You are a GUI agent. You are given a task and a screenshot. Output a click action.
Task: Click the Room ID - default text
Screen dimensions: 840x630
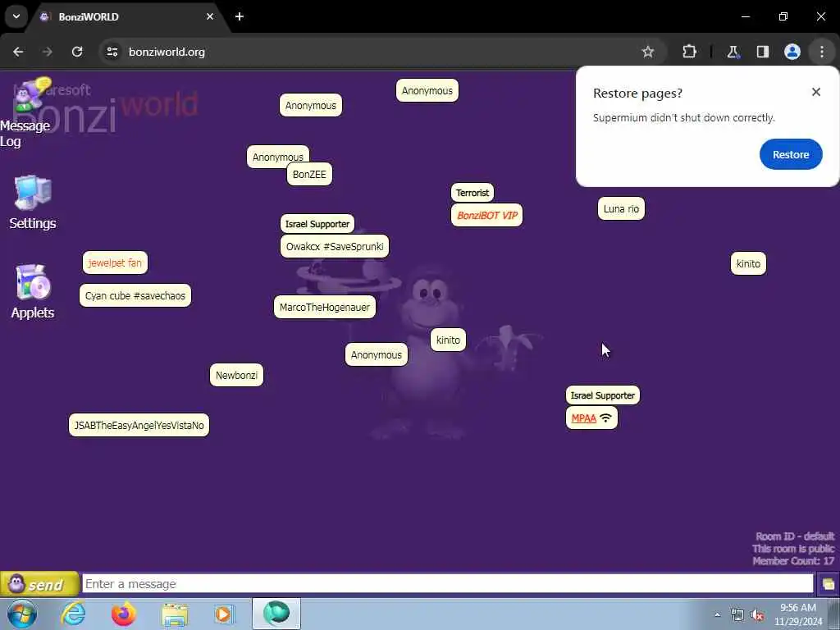(x=795, y=536)
